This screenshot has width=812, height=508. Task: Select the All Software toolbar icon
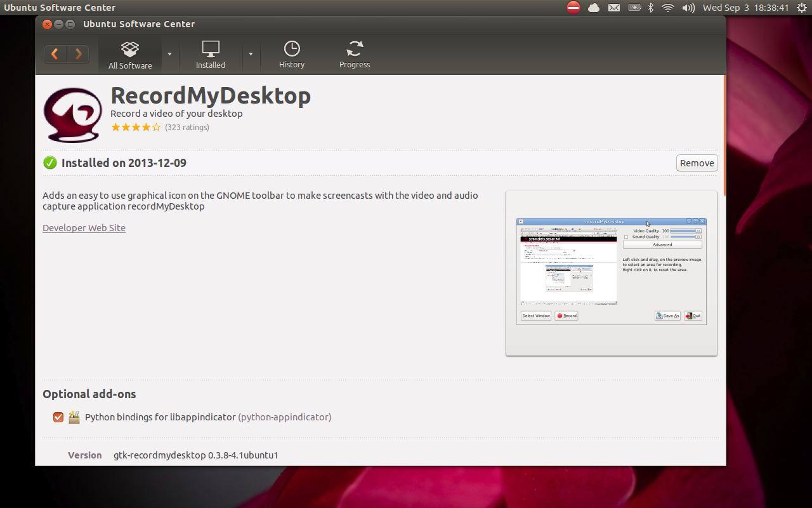pos(129,54)
